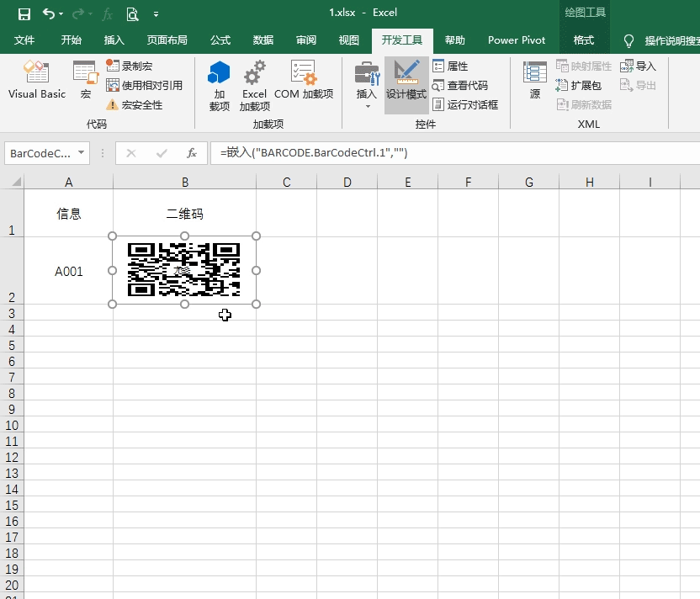The width and height of the screenshot is (700, 599).
Task: Click QR code's top-center resize handle
Action: [184, 236]
